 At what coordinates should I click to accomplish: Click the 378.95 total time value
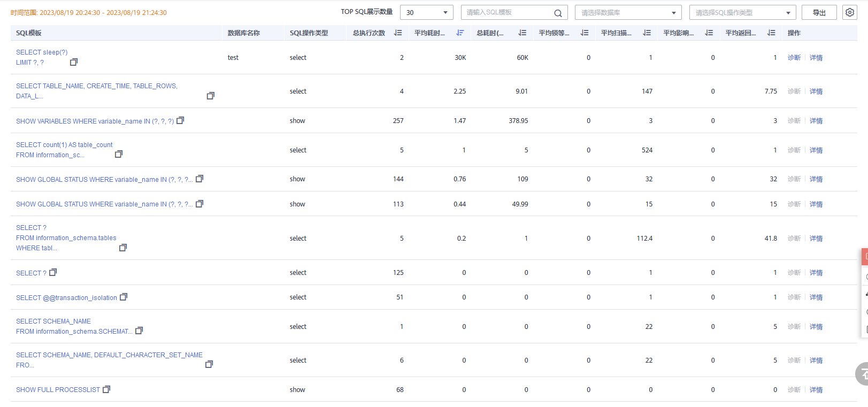pyautogui.click(x=518, y=121)
